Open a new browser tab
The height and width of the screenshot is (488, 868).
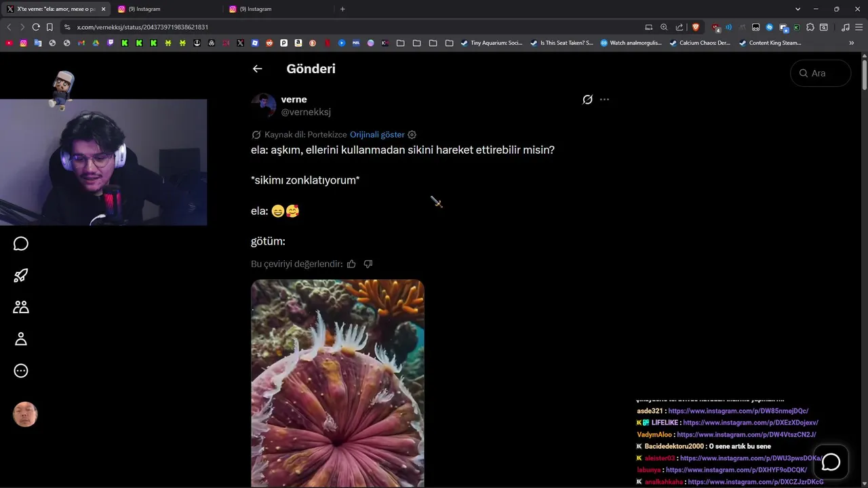click(342, 9)
